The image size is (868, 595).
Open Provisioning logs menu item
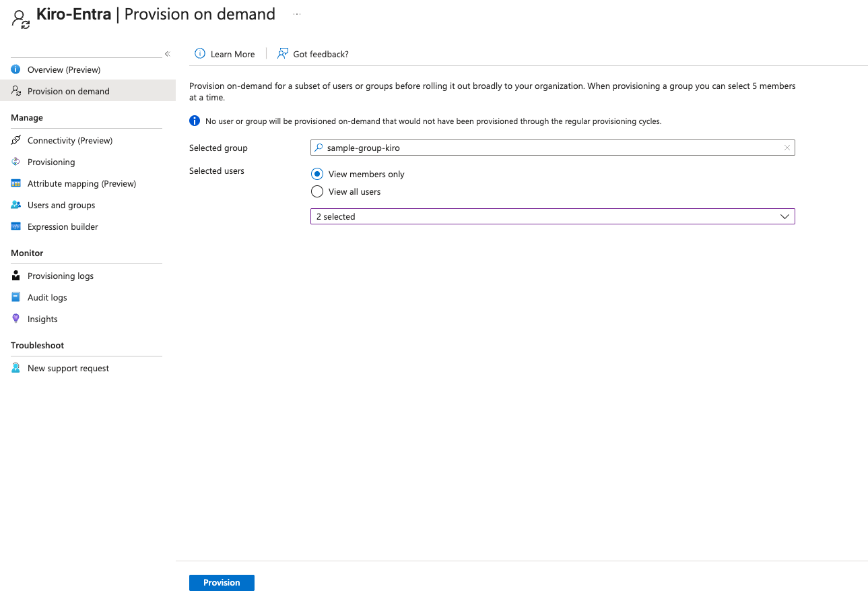61,276
